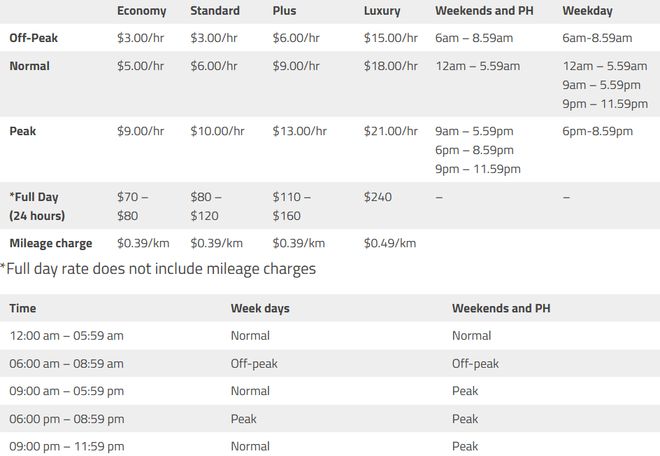
Task: Click the Off-Peak row label
Action: pos(33,38)
